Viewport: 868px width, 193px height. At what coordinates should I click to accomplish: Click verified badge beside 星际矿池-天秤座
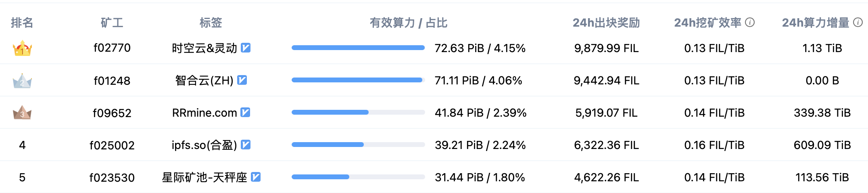[256, 177]
